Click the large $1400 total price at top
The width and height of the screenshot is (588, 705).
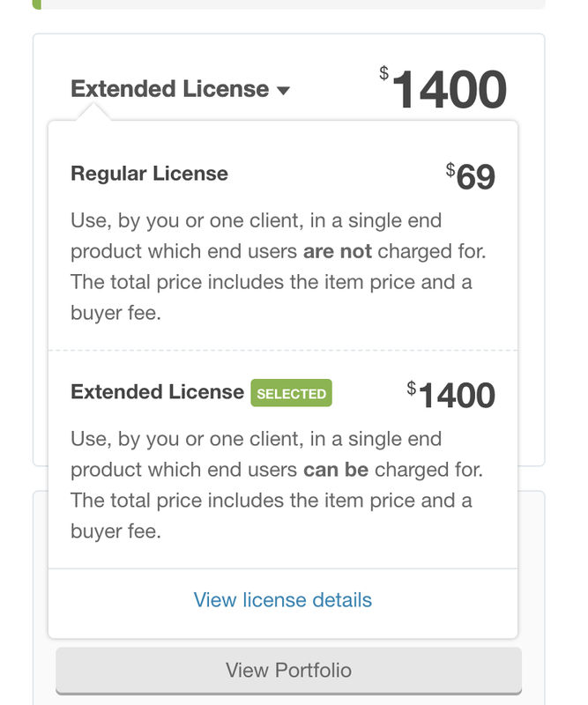point(449,89)
